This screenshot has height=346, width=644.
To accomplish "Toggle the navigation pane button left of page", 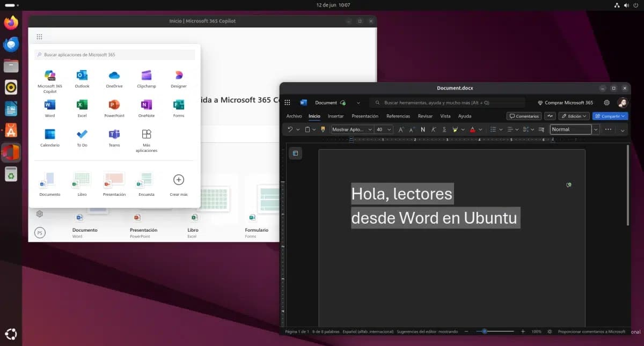I will pyautogui.click(x=295, y=153).
